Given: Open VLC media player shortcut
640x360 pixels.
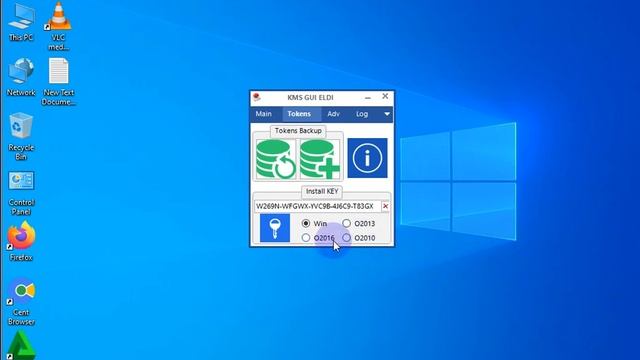Looking at the screenshot, I should click(x=58, y=26).
